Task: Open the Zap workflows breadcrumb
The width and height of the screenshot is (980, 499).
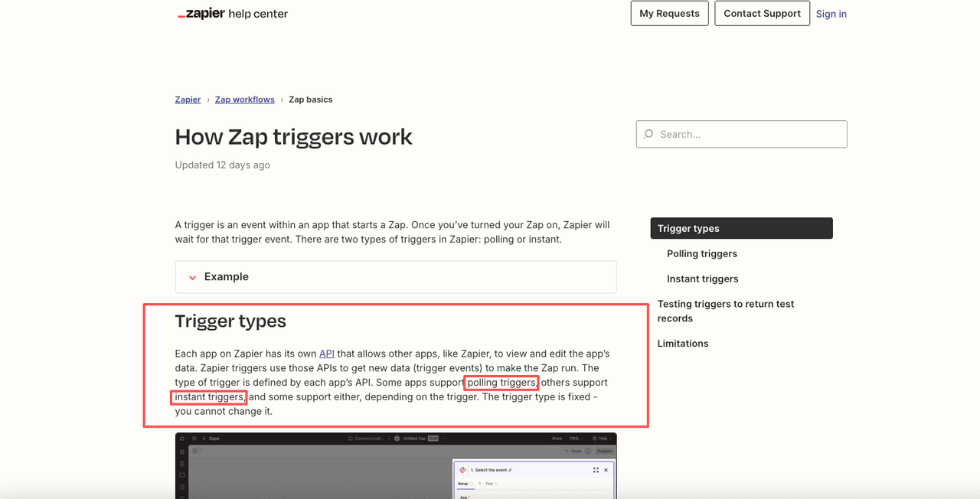Action: (244, 99)
